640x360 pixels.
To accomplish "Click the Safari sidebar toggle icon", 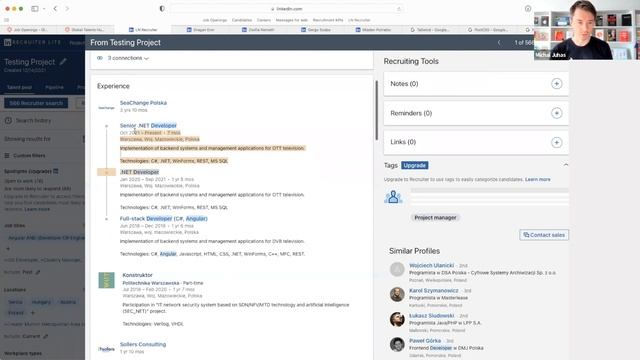I will pyautogui.click(x=35, y=9).
